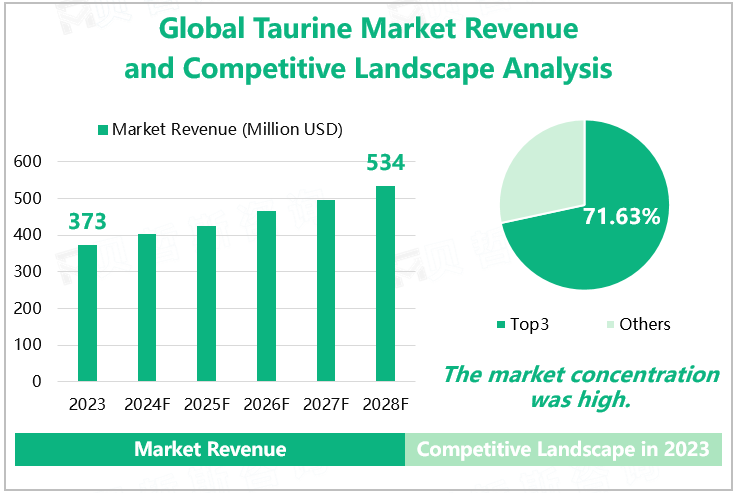Image resolution: width=736 pixels, height=493 pixels.
Task: Select the 2027F revenue bar
Action: point(326,290)
